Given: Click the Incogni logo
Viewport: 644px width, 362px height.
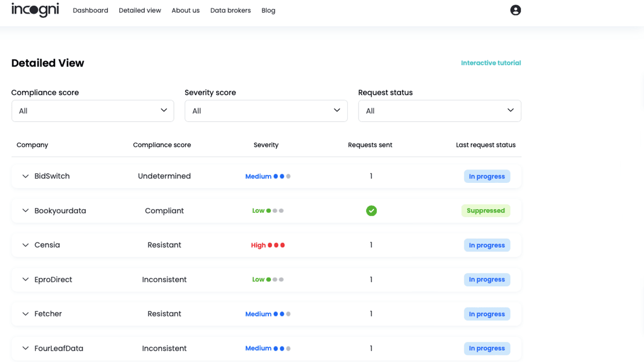Looking at the screenshot, I should (x=35, y=10).
